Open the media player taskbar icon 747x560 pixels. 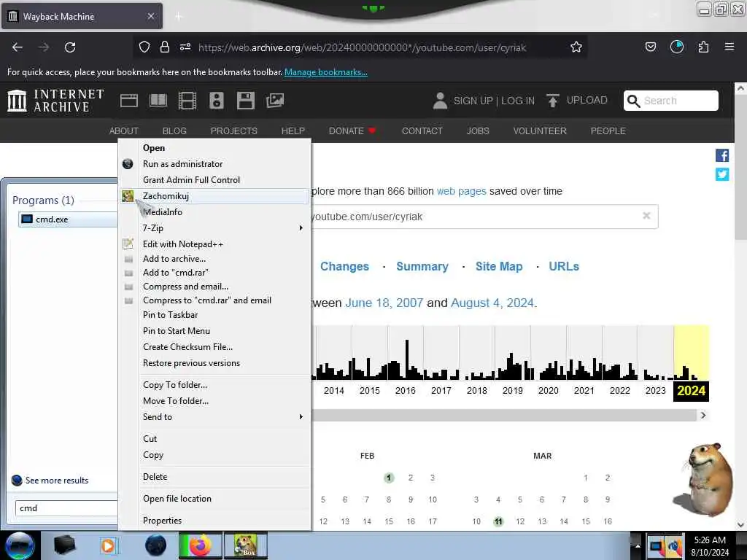point(108,545)
